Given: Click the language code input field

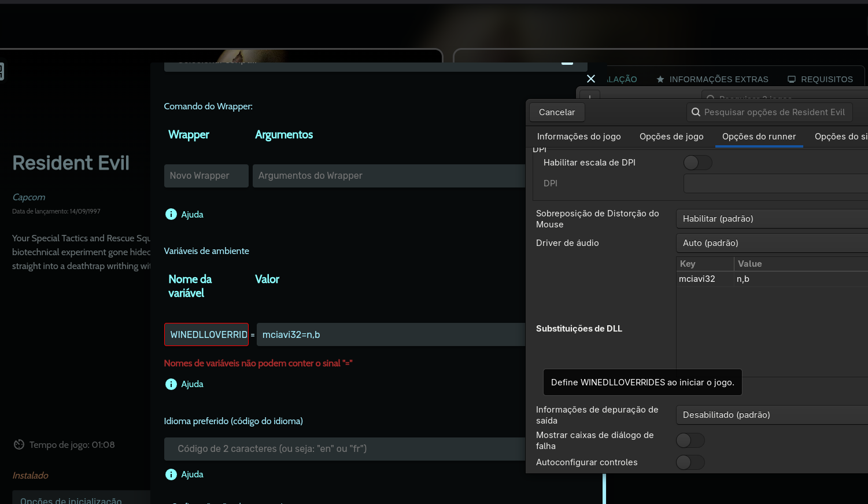Looking at the screenshot, I should [x=345, y=449].
